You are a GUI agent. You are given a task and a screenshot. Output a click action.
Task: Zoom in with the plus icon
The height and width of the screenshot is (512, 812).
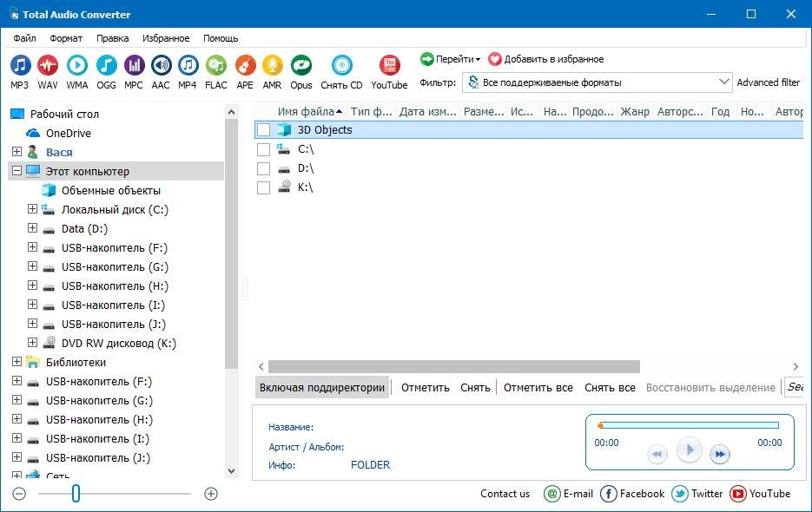point(211,494)
